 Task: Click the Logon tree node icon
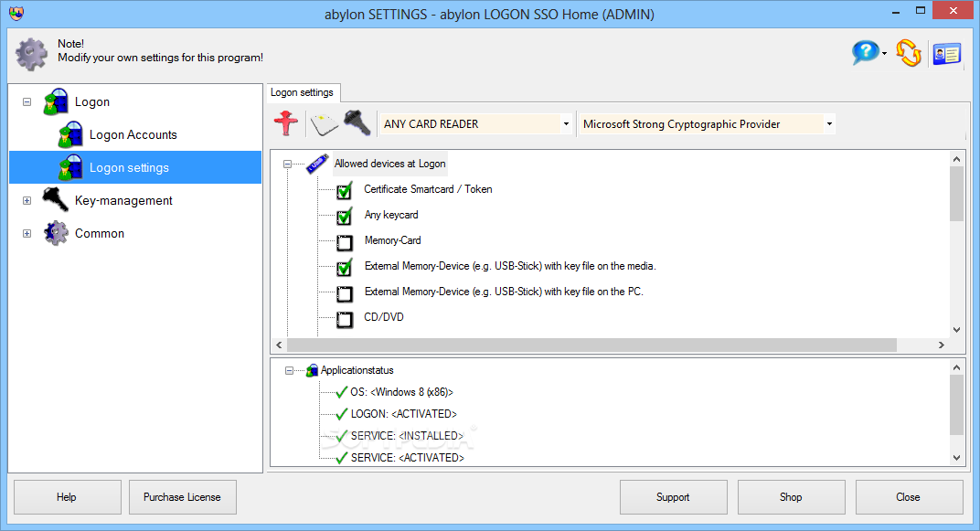point(56,101)
